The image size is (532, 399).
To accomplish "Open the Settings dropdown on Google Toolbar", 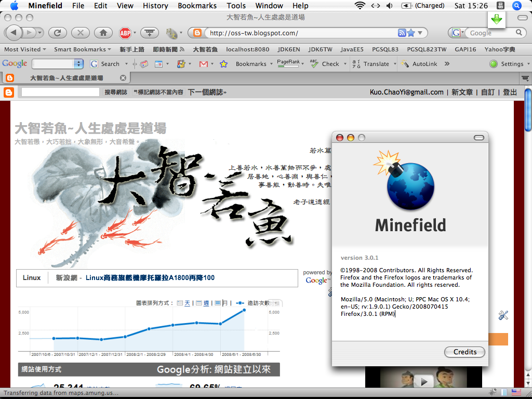I will point(528,64).
